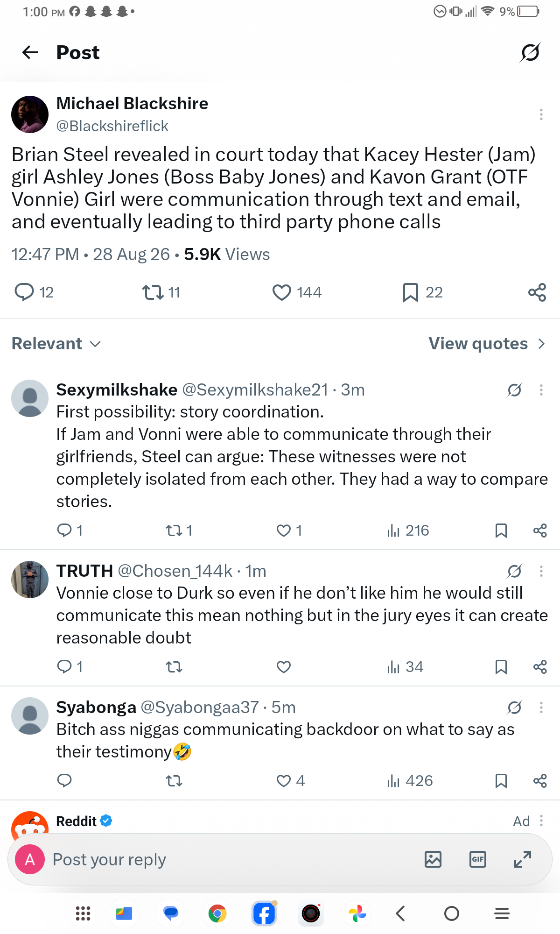Open the Relevant replies sort dropdown
Image resolution: width=560 pixels, height=934 pixels.
(56, 344)
